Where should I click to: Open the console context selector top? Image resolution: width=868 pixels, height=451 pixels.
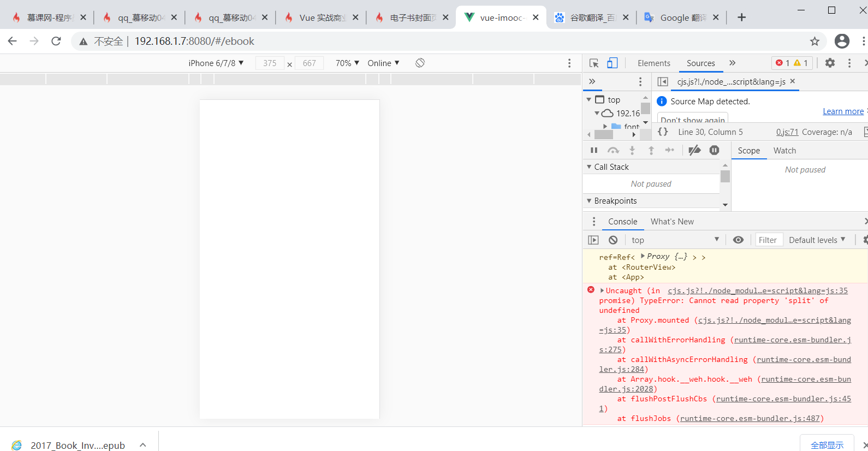[675, 240]
